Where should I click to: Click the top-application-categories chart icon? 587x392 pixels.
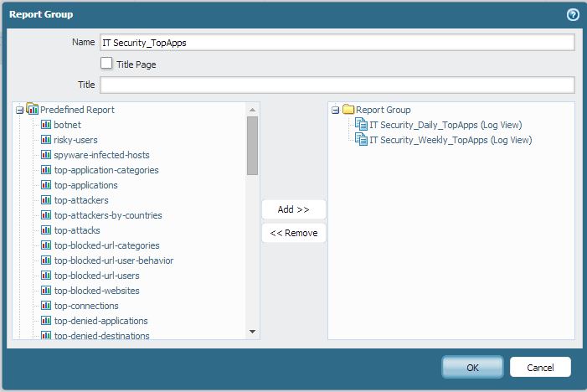[x=46, y=170]
